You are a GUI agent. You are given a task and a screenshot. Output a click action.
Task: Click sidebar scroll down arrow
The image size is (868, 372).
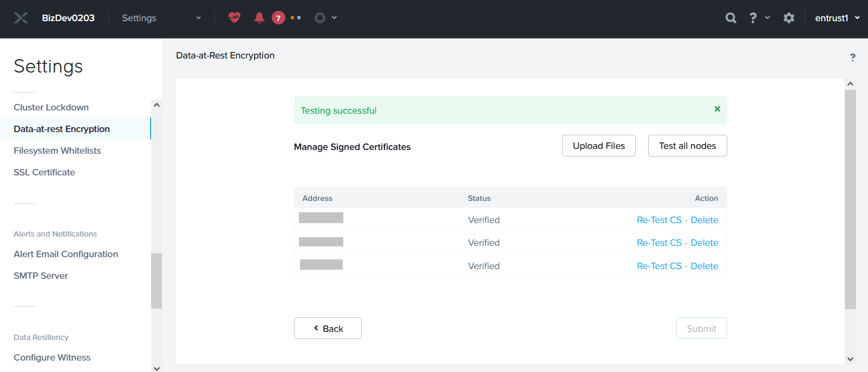point(156,368)
